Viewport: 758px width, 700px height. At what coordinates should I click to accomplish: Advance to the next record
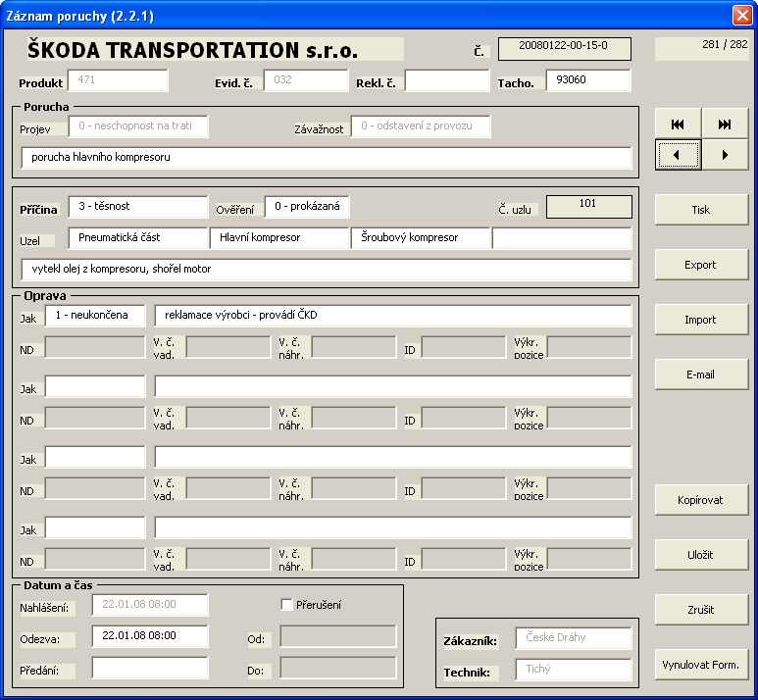click(x=725, y=155)
